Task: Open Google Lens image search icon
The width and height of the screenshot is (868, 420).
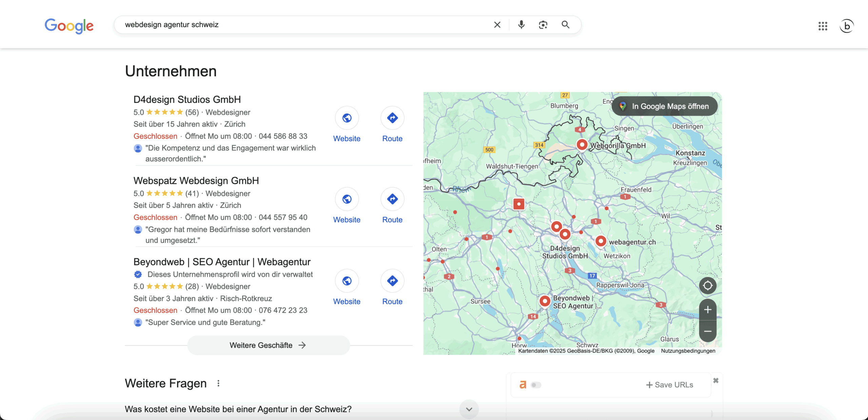Action: [543, 25]
